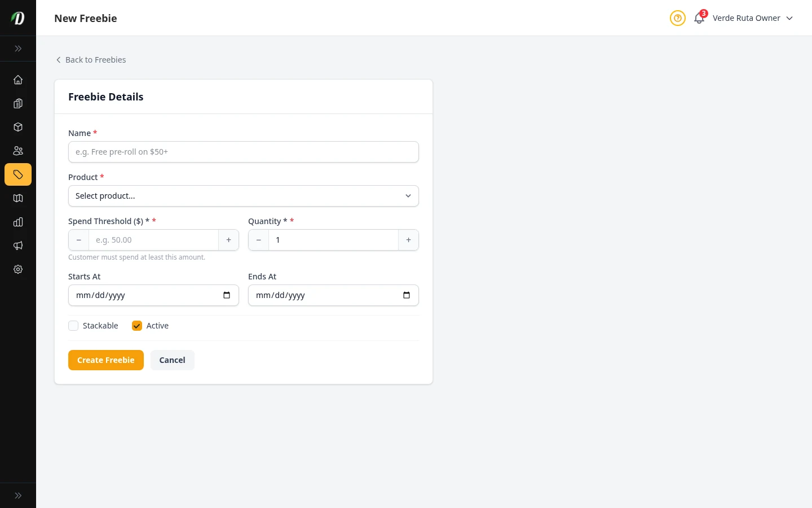The image size is (812, 508).
Task: Open the Customers section via the people icon
Action: click(x=17, y=151)
